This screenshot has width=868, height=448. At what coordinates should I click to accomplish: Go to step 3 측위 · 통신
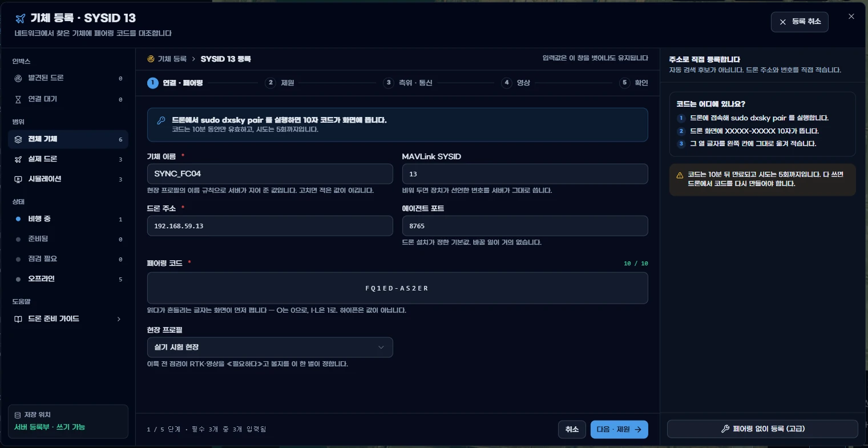(x=407, y=83)
